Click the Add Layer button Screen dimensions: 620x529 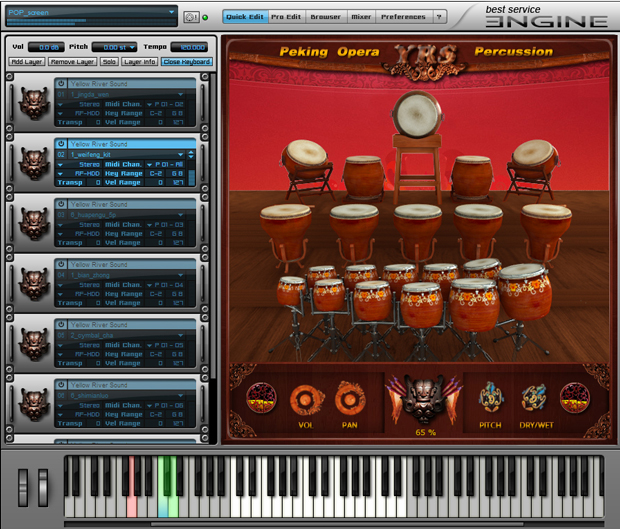click(26, 62)
